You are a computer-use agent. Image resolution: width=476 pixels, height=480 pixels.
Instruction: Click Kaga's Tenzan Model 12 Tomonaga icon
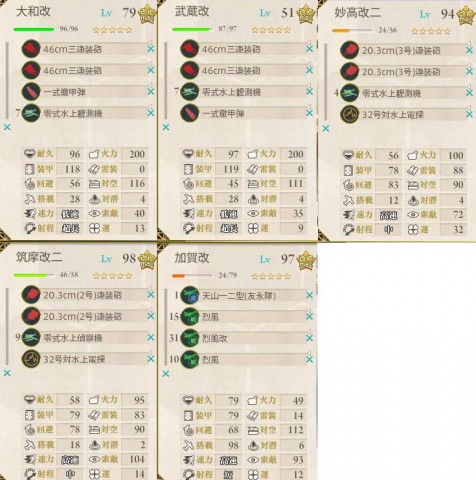point(190,295)
